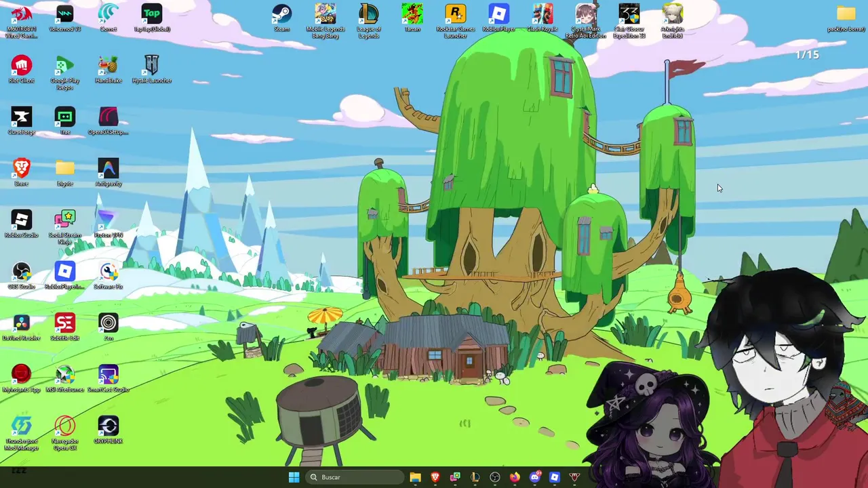Viewport: 868px width, 488px height.
Task: Select the Arknights Endfield desktop icon
Action: [x=673, y=22]
